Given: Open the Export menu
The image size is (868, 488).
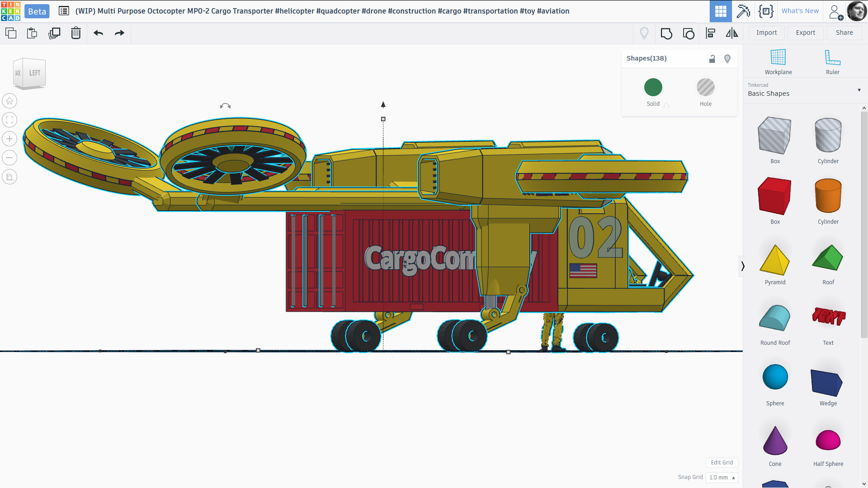Looking at the screenshot, I should point(805,33).
